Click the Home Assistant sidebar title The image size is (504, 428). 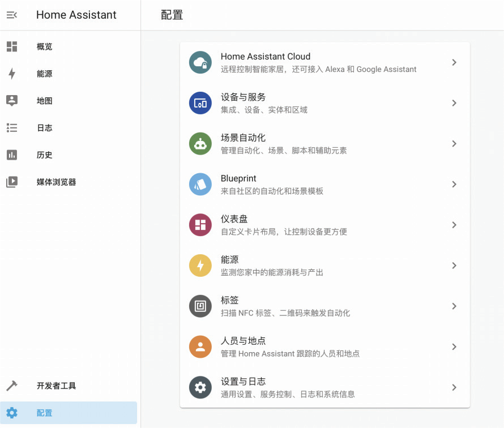[x=76, y=15]
